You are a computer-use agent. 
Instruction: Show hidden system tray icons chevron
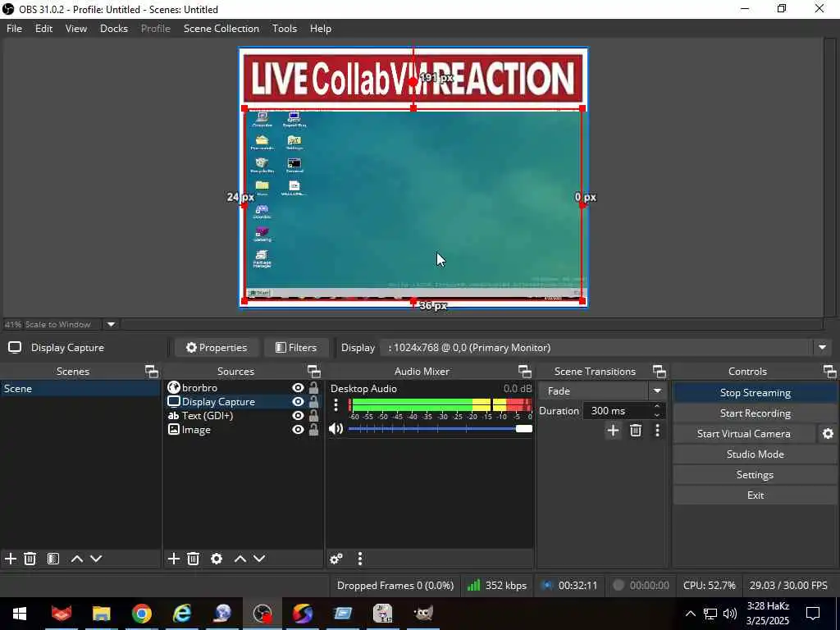tap(691, 614)
